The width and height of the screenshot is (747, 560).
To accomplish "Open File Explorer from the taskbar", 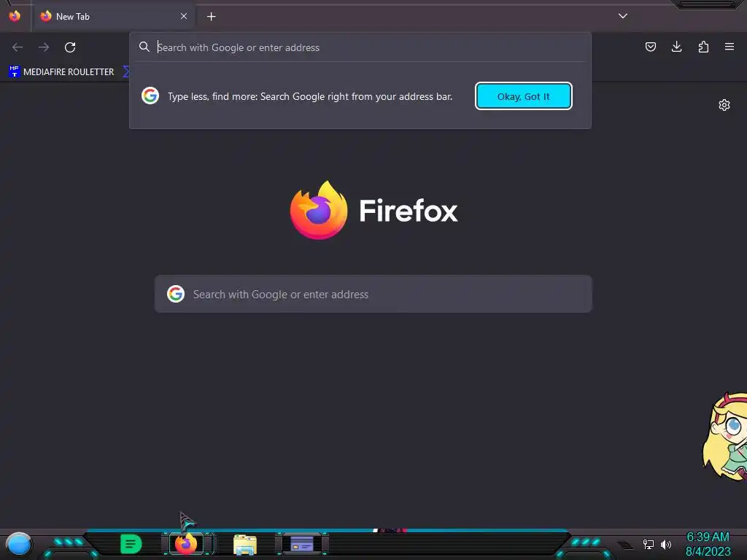I will [x=245, y=545].
